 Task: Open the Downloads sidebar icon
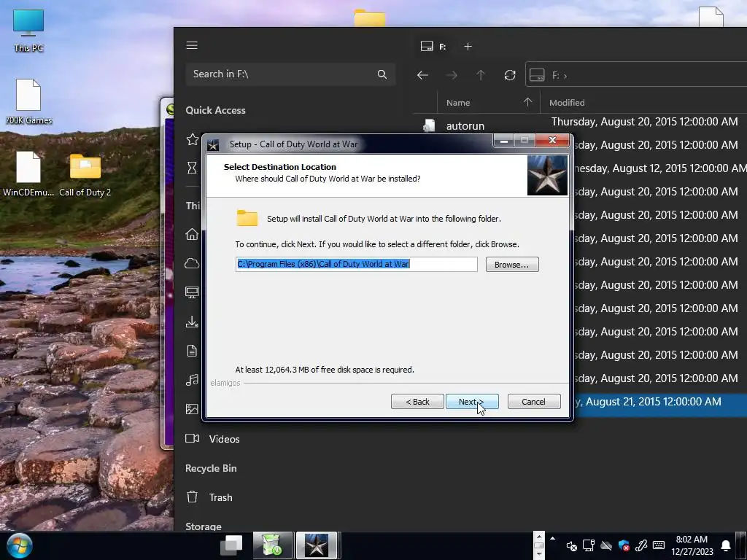[x=192, y=322]
